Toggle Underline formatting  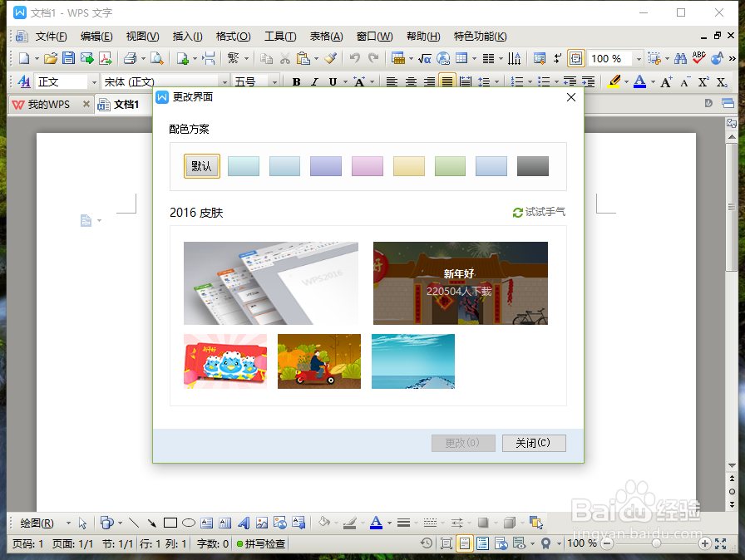tap(333, 82)
